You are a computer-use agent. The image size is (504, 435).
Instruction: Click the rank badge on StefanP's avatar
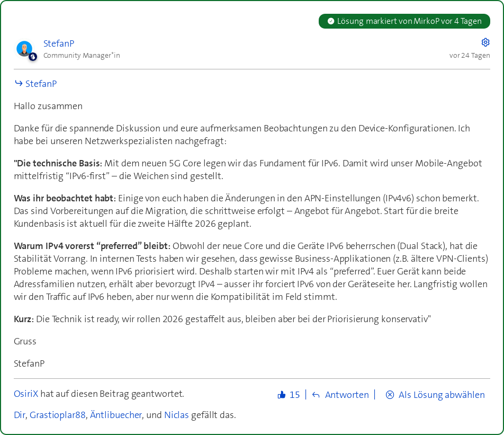pyautogui.click(x=33, y=56)
